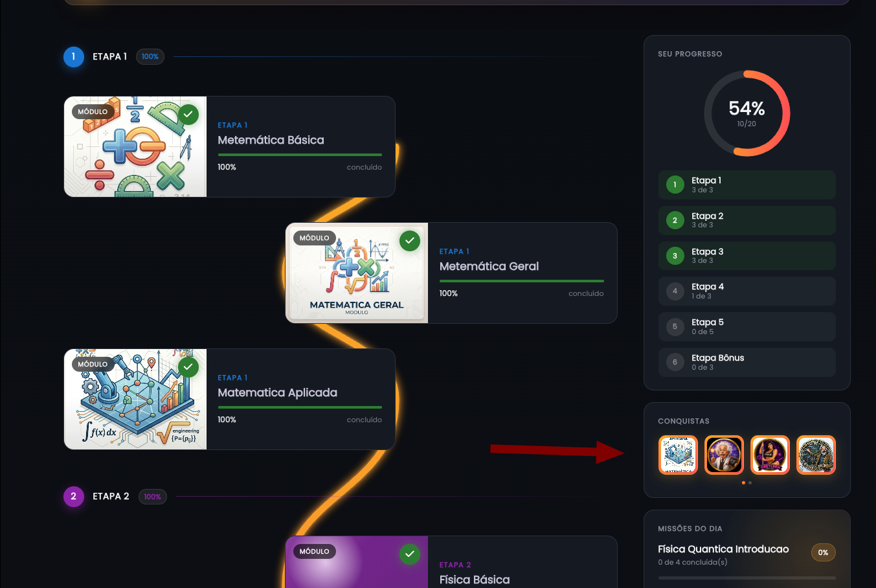Open the Metemática Básica module title
The image size is (876, 588).
click(271, 140)
